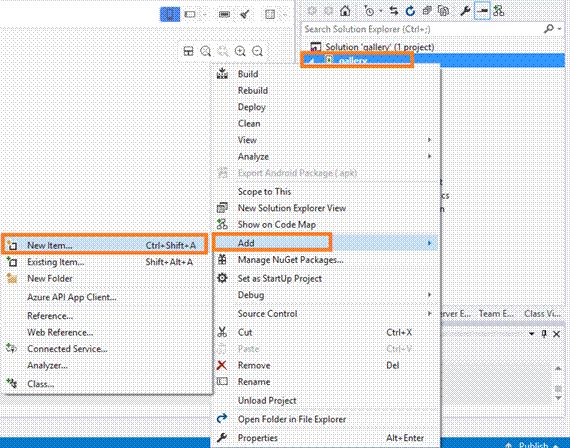The height and width of the screenshot is (448, 570).
Task: Choose Rebuild from the context menu
Action: pos(325,90)
